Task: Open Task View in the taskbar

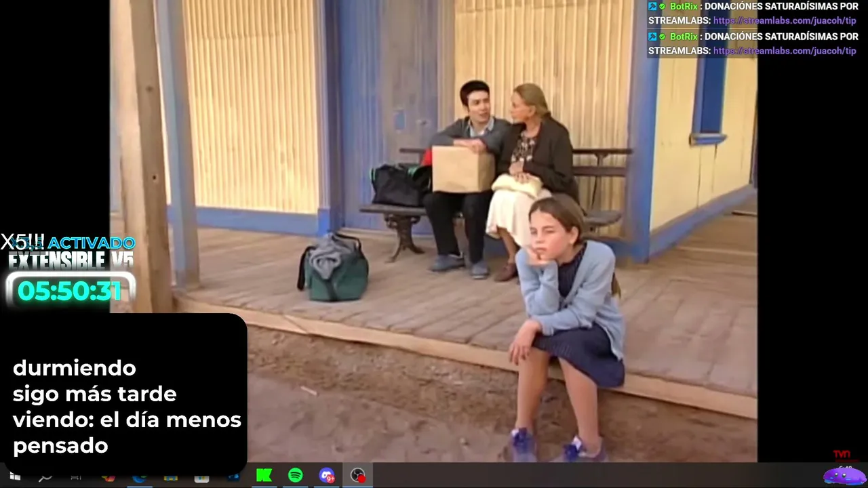Action: point(76,476)
